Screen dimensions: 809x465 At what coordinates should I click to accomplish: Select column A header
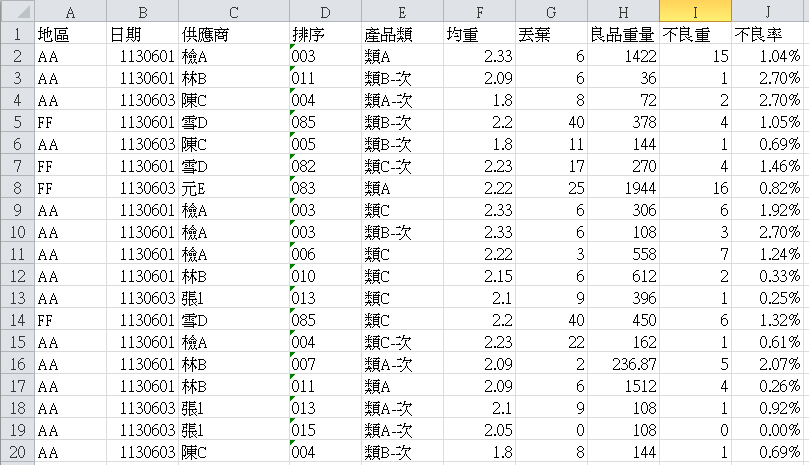pos(71,11)
